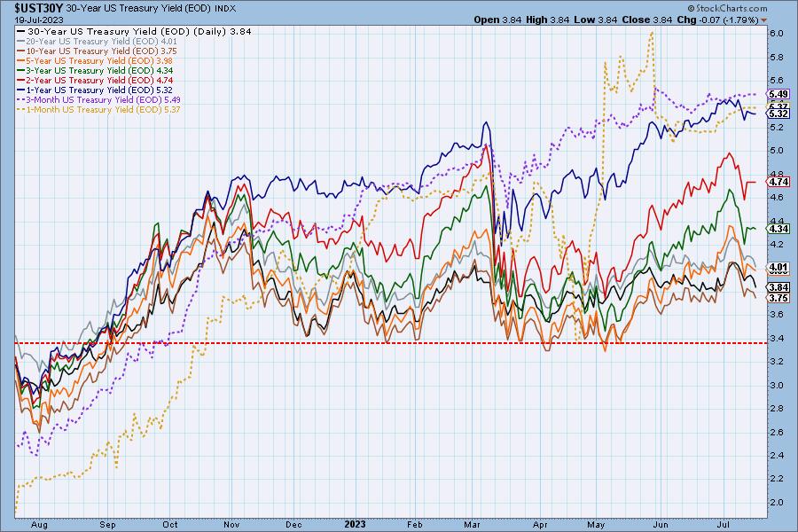Screen dimensions: 798x532
Task: Click the 2023 year label on the time axis
Action: coord(355,524)
